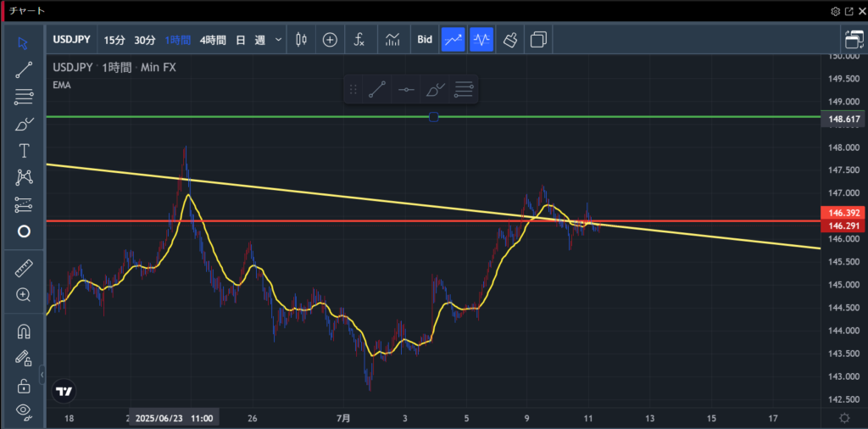
Task: Toggle the highlighted pulse line button
Action: (x=481, y=40)
